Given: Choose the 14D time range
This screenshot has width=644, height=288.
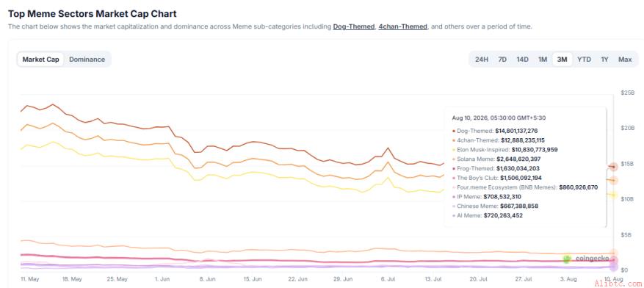Looking at the screenshot, I should 522,60.
